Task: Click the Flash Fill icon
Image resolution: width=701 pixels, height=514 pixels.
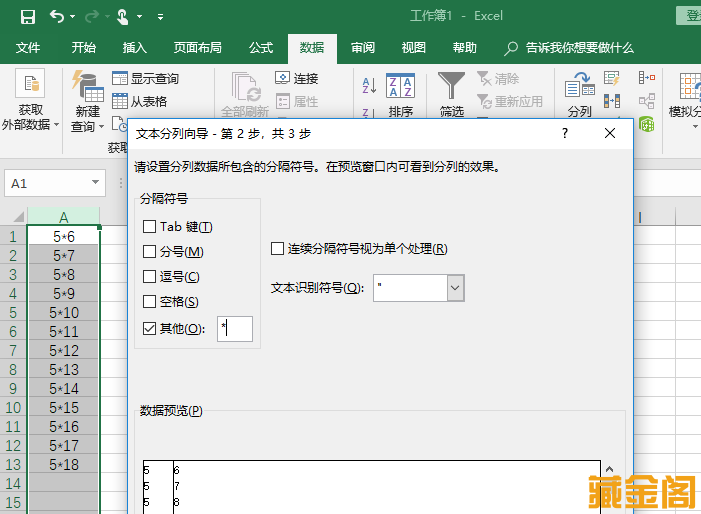Action: (x=611, y=78)
